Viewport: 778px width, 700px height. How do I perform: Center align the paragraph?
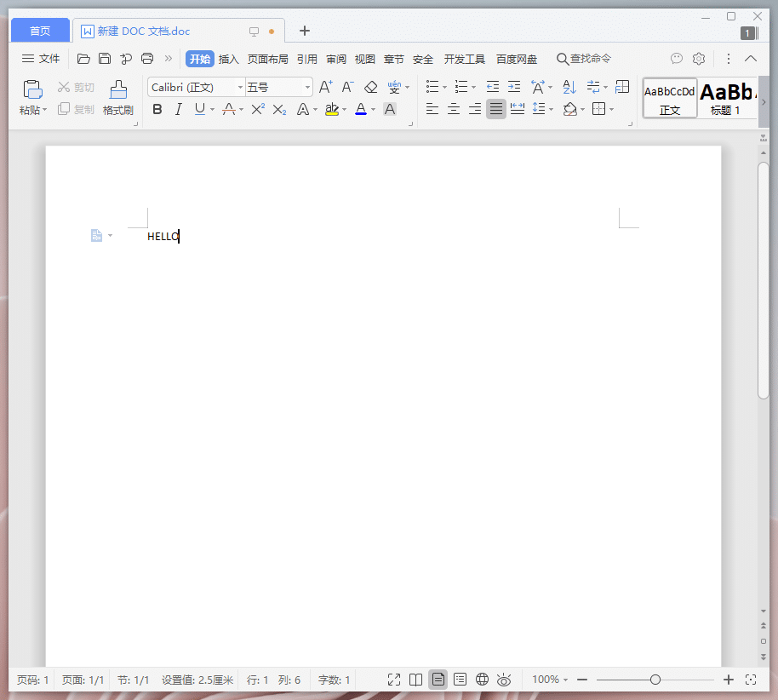tap(454, 109)
